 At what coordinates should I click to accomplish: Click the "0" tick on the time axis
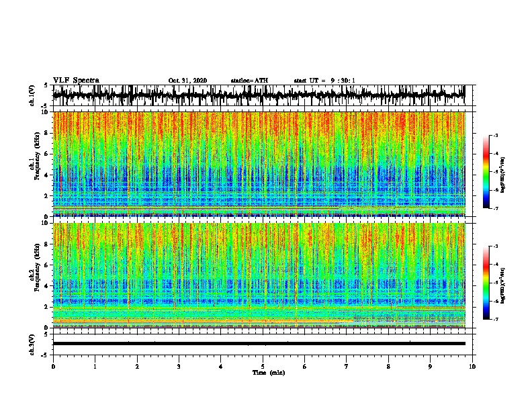pyautogui.click(x=53, y=367)
